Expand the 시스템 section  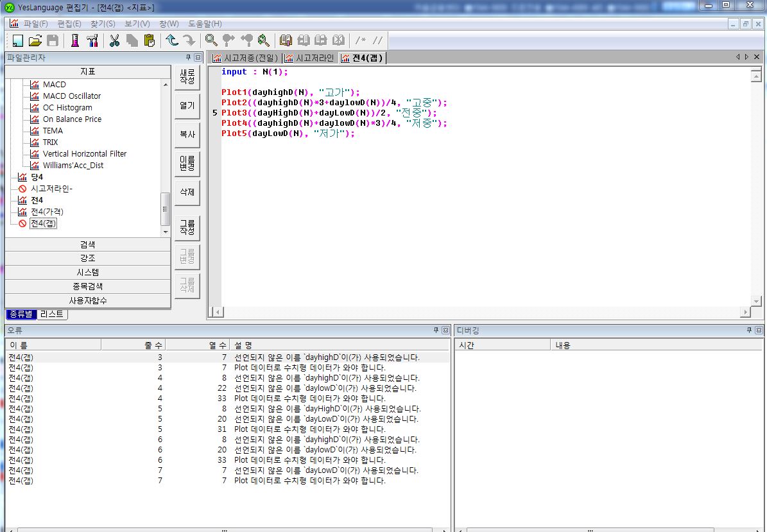(x=88, y=272)
